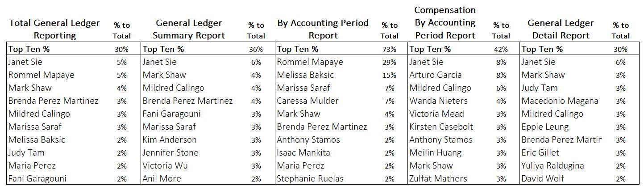Select the Arturo Garcia cell
The width and height of the screenshot is (644, 190).
[x=436, y=75]
